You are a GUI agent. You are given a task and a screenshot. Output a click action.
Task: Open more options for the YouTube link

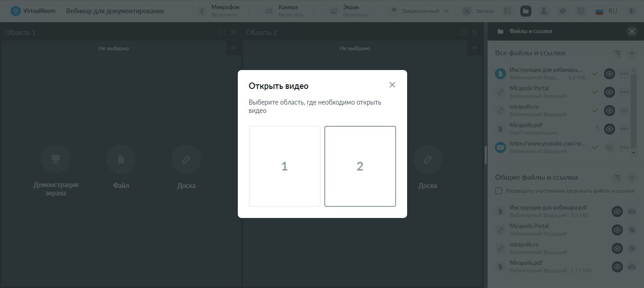click(x=624, y=147)
